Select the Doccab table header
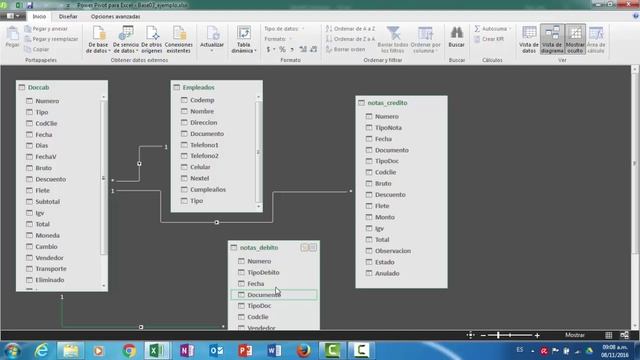 pyautogui.click(x=62, y=87)
